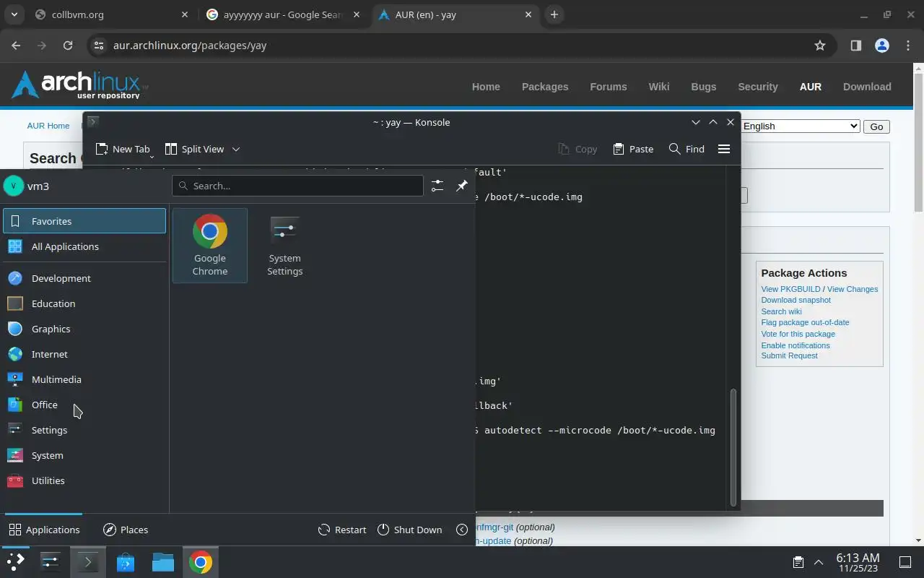
Task: Click the KDE application launcher icon
Action: [15, 562]
